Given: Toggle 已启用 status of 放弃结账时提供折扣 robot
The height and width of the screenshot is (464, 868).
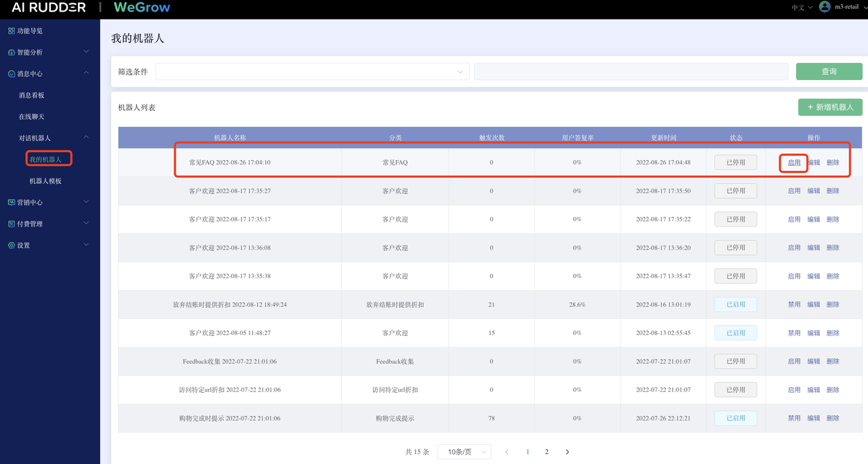Looking at the screenshot, I should click(x=736, y=305).
